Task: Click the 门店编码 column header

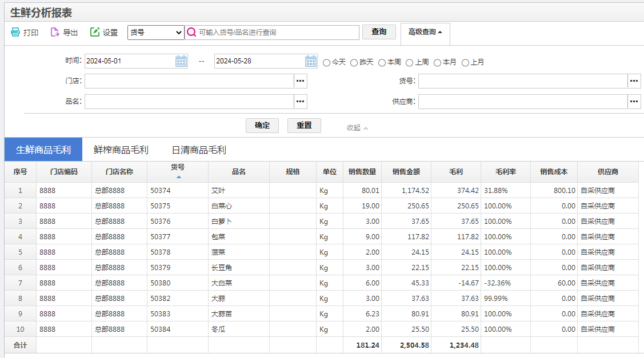Action: (x=63, y=172)
